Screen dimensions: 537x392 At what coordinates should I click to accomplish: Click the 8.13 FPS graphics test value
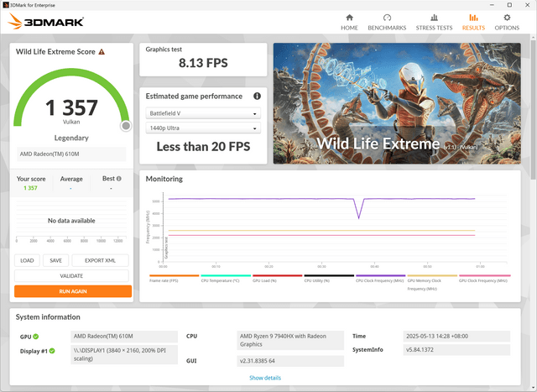click(203, 63)
